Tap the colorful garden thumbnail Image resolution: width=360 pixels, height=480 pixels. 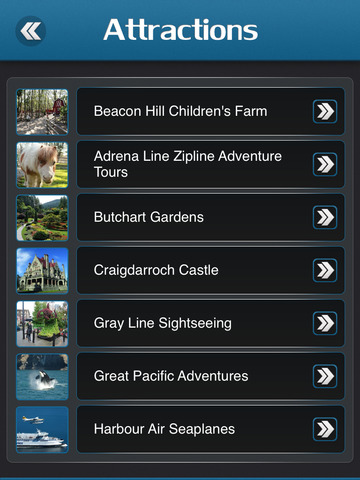[x=42, y=218]
